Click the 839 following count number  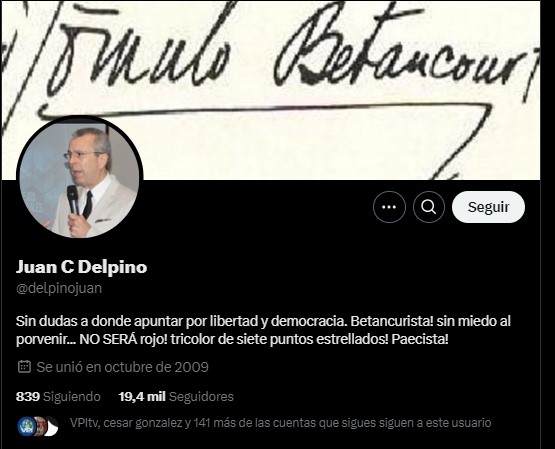pyautogui.click(x=28, y=397)
